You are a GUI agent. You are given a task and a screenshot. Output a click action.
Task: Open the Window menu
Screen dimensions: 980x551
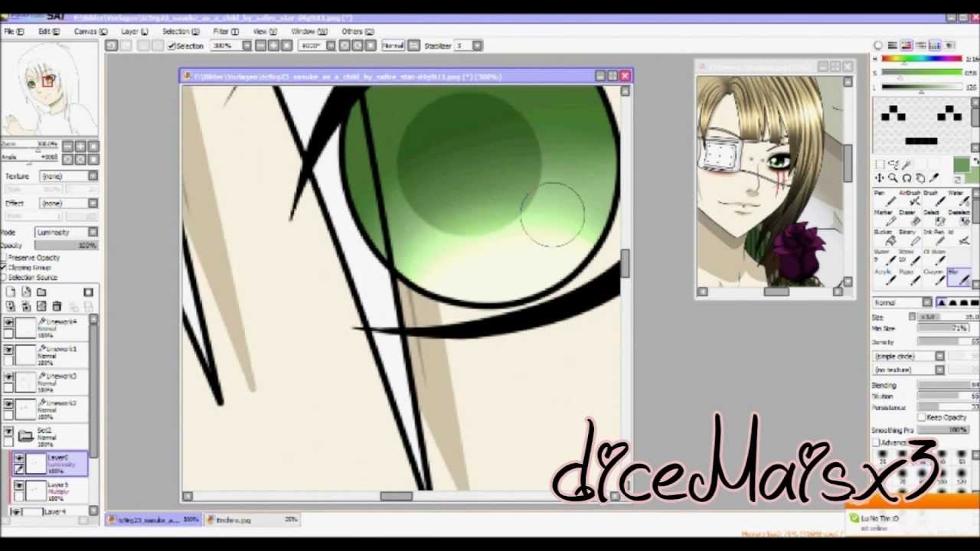(x=309, y=31)
